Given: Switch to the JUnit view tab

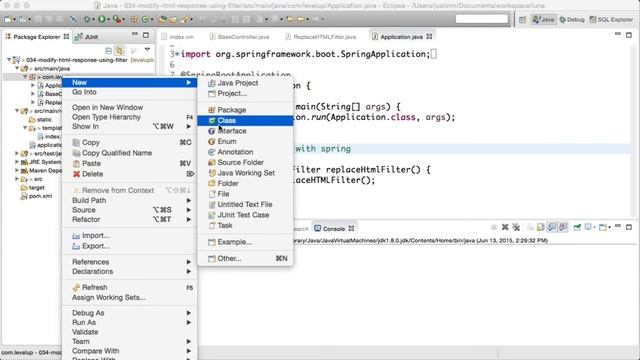Looking at the screenshot, I should point(87,37).
